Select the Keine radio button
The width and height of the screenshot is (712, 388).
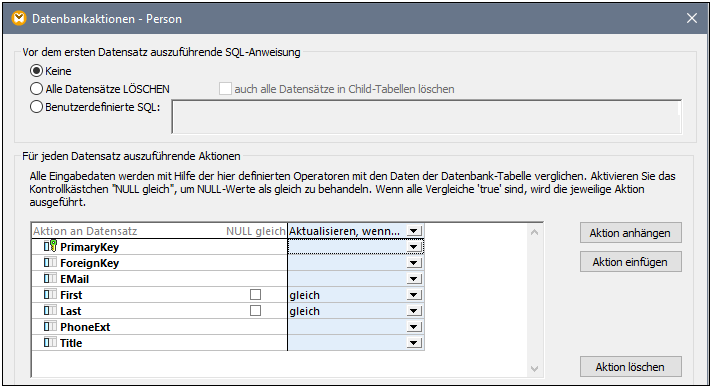coord(36,71)
